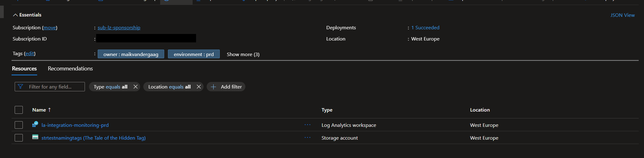Check the la-integration-monitoring-prd row checkbox
644x158 pixels.
(19, 125)
